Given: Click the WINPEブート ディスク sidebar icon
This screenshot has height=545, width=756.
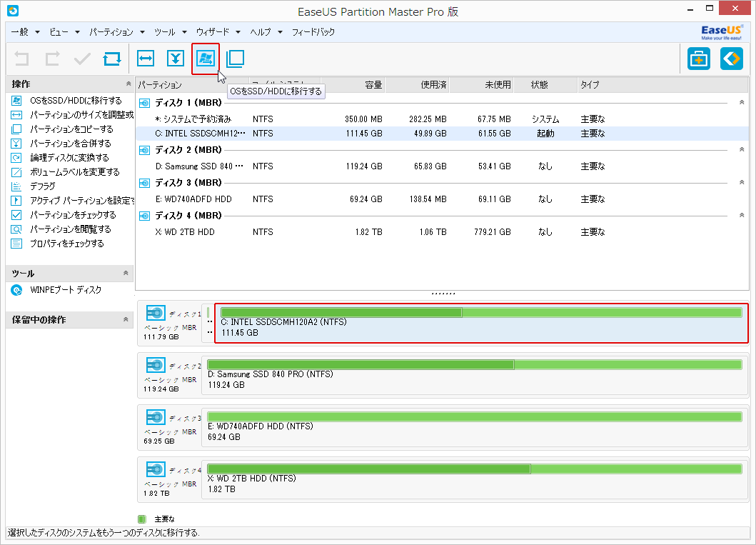Looking at the screenshot, I should [x=16, y=290].
